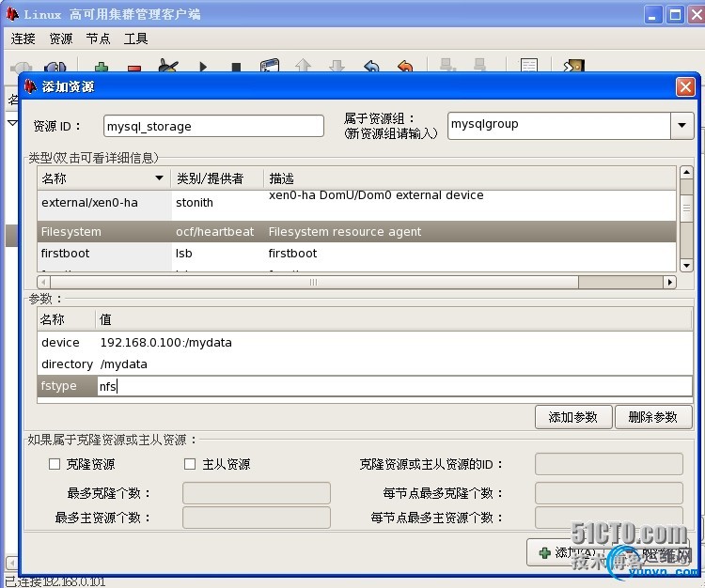Viewport: 705px width, 588px height.
Task: Click the gray up-arrow move-up toolbar icon
Action: [x=304, y=66]
